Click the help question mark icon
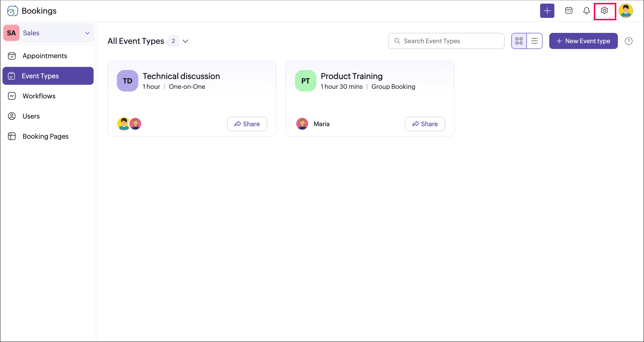The height and width of the screenshot is (342, 644). [x=629, y=41]
